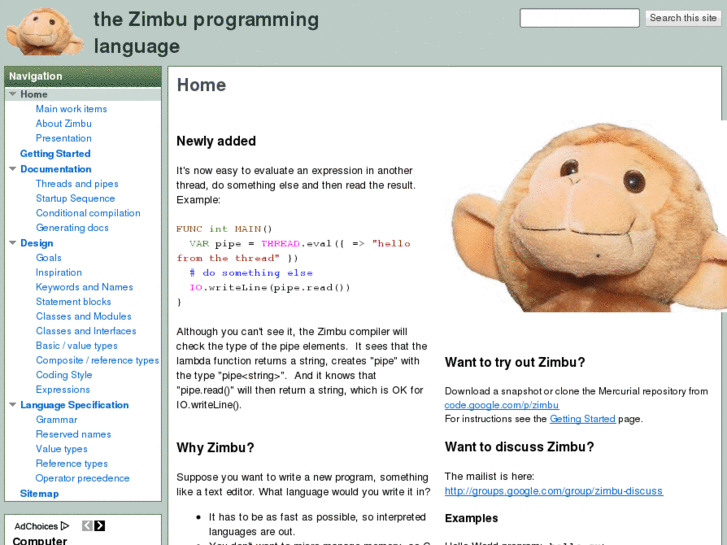Open Value types page under Language Specification
The width and height of the screenshot is (727, 545).
pyautogui.click(x=62, y=449)
